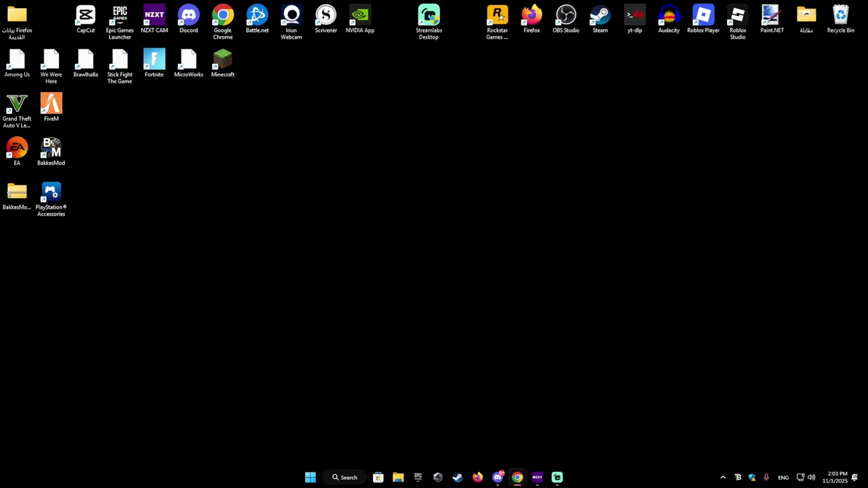Click the NVIDIA App desktop icon
The image size is (868, 488).
click(360, 19)
